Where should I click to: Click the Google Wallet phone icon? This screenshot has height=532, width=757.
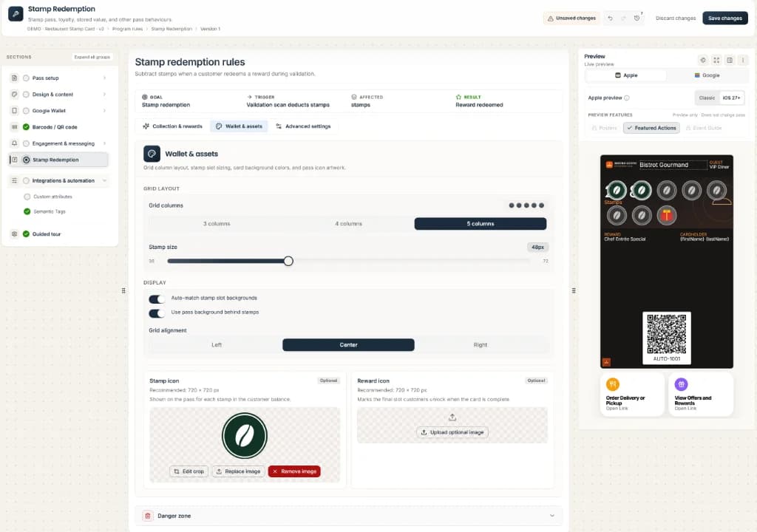pyautogui.click(x=14, y=111)
